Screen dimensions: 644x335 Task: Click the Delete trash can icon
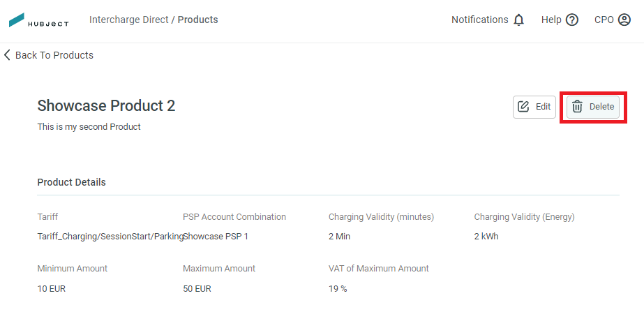(x=577, y=107)
